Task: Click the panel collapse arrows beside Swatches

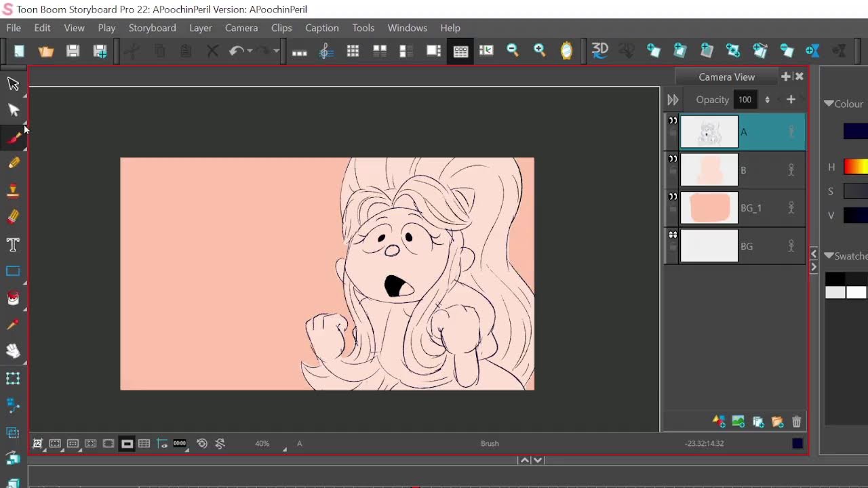Action: [x=814, y=260]
